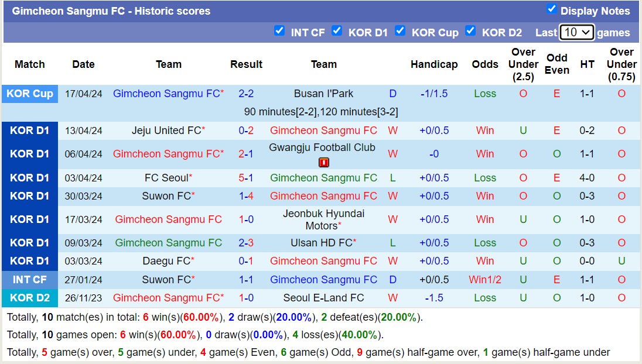The width and height of the screenshot is (642, 364).
Task: Click the Win1/2 odds entry
Action: pos(485,280)
